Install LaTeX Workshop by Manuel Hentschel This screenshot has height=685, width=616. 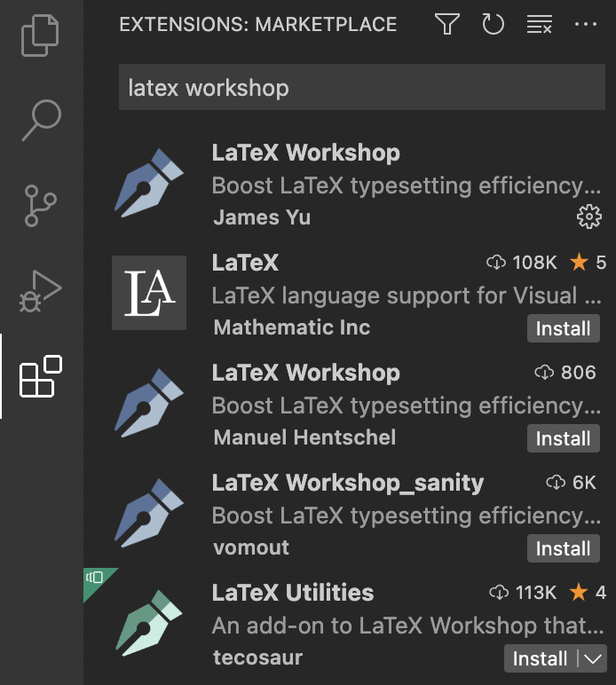pos(563,438)
